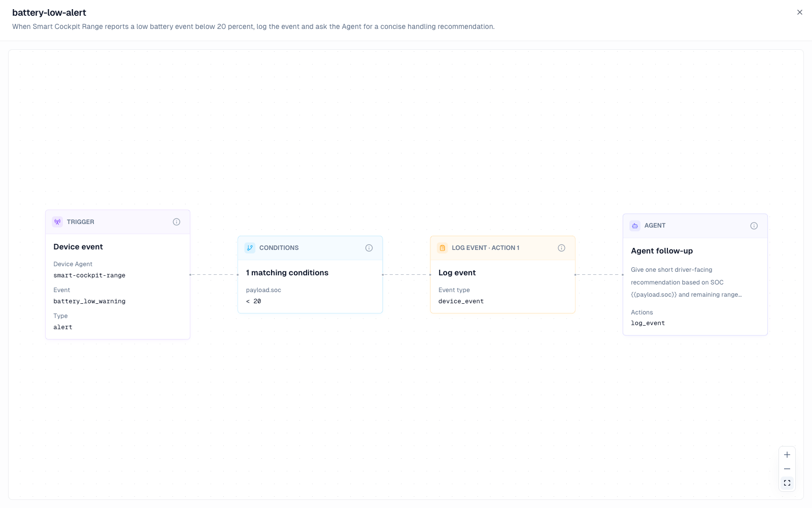
Task: Select the Agent follow-up title
Action: click(662, 251)
